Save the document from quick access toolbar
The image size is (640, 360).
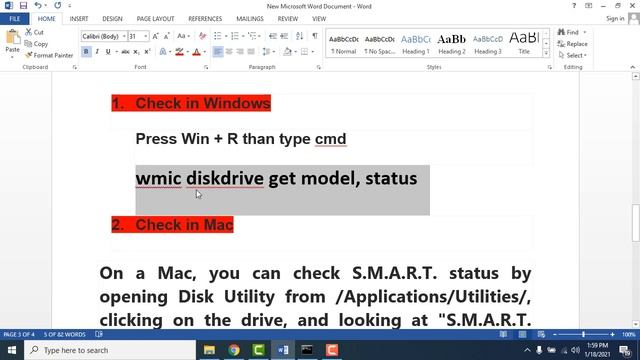tap(23, 6)
